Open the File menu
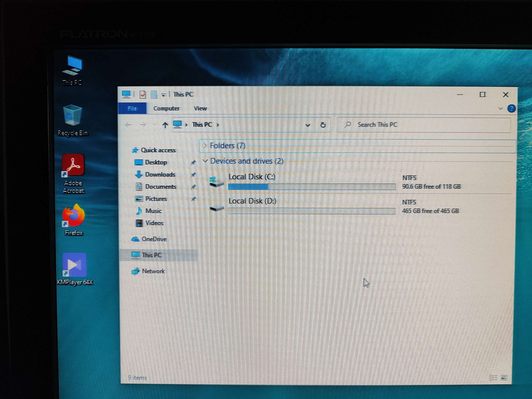The height and width of the screenshot is (399, 532). [x=132, y=108]
